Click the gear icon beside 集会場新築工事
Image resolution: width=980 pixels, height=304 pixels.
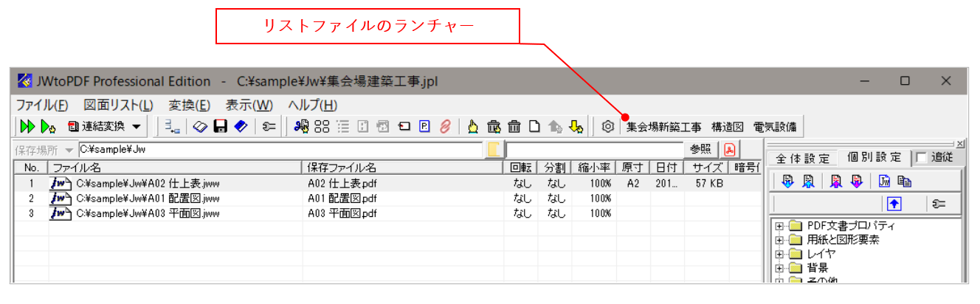click(x=607, y=126)
